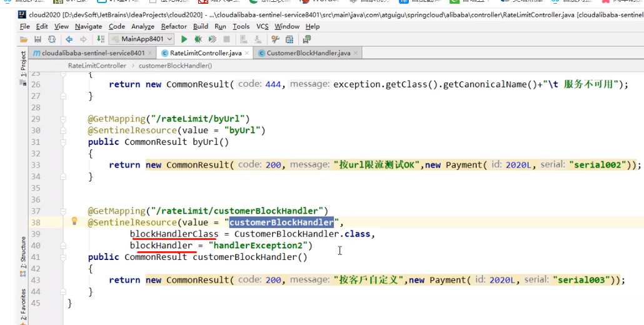This screenshot has width=644, height=325.
Task: Click "/rateLimit/byUrl" mapping string
Action: pos(198,119)
